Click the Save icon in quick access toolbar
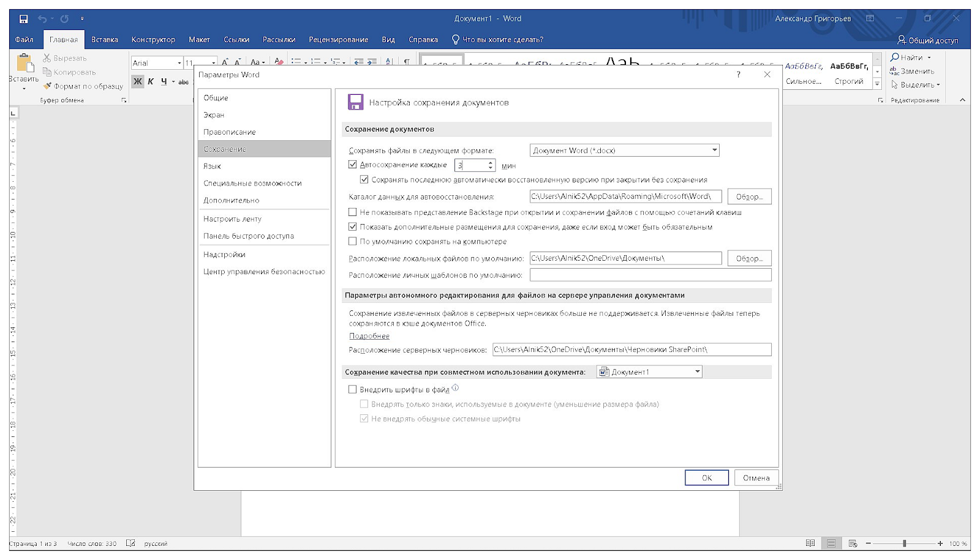 [23, 19]
